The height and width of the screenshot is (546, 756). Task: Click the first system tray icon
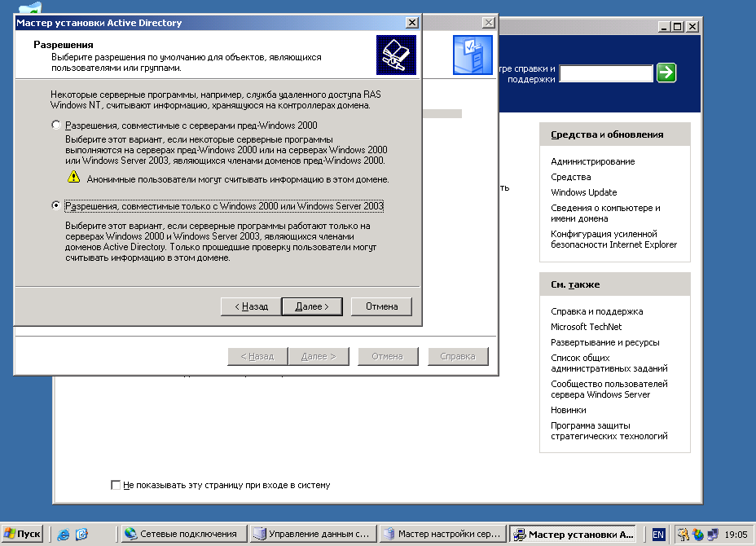683,535
